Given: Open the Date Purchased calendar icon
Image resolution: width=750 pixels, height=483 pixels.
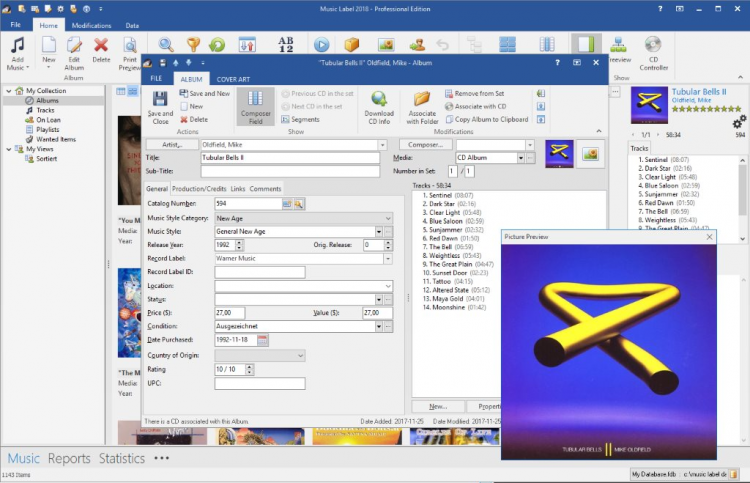Looking at the screenshot, I should click(262, 340).
